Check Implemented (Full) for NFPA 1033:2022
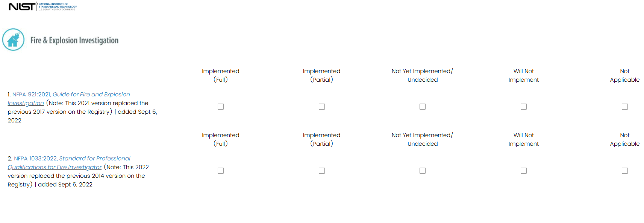Image resolution: width=644 pixels, height=223 pixels. pyautogui.click(x=221, y=171)
